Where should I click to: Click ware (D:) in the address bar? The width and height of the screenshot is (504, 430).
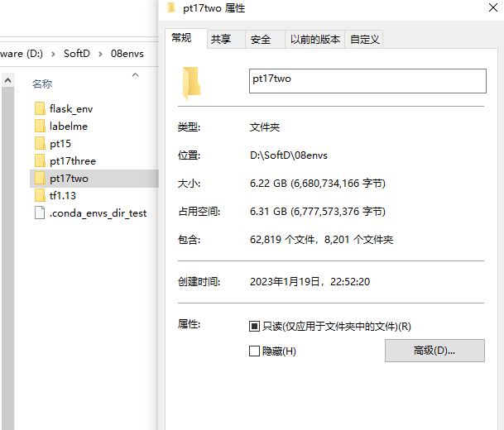point(22,53)
